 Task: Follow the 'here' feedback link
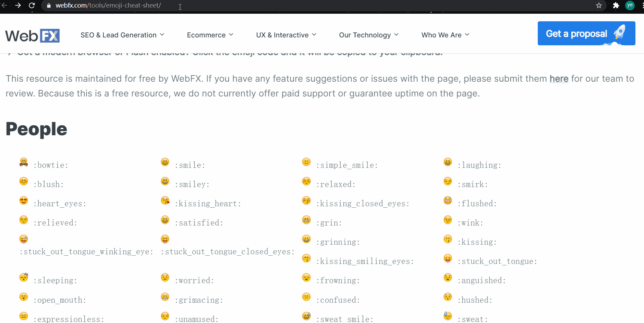point(559,79)
